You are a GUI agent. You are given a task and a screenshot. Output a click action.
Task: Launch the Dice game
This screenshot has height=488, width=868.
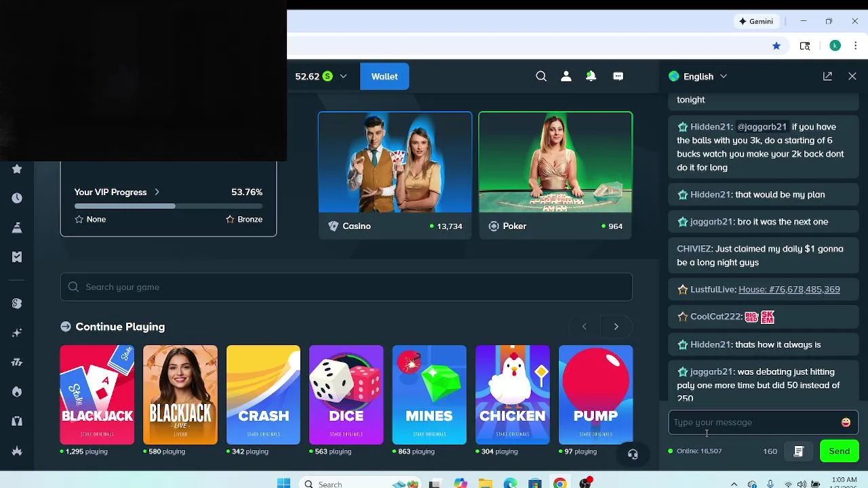(x=347, y=395)
